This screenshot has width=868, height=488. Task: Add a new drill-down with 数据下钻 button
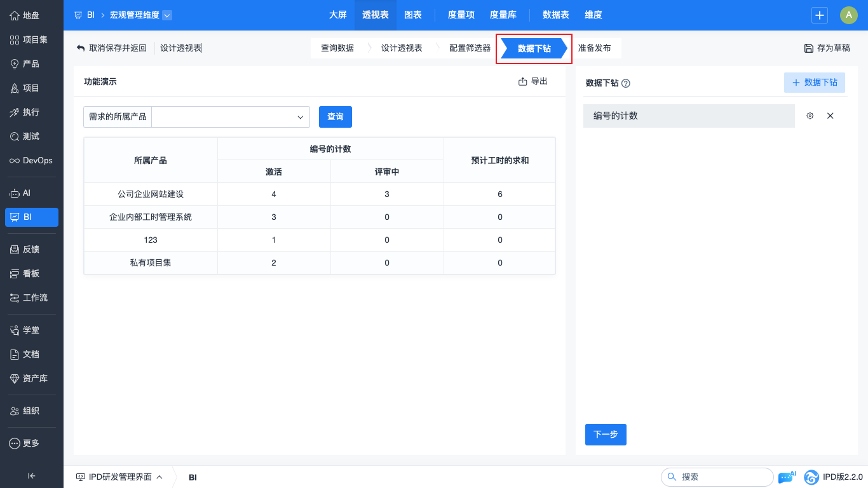coord(815,83)
